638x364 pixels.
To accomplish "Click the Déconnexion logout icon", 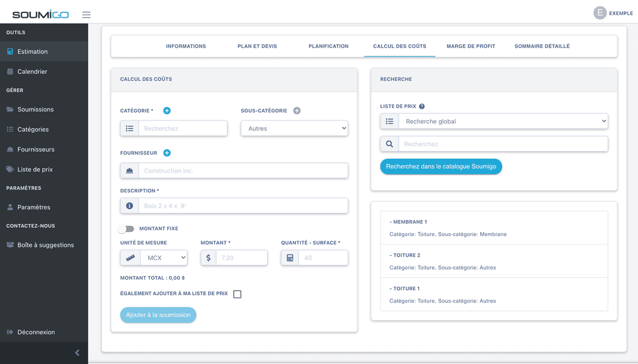I will tap(10, 332).
